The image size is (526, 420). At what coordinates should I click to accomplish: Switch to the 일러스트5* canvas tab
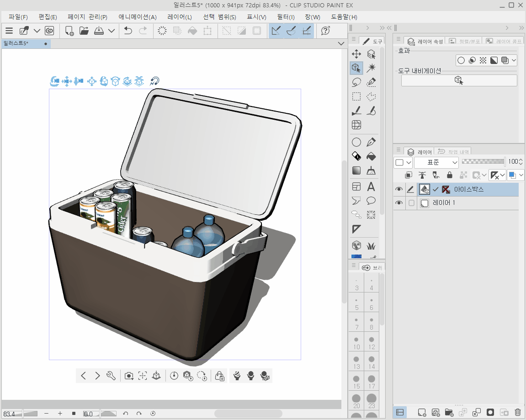(16, 44)
